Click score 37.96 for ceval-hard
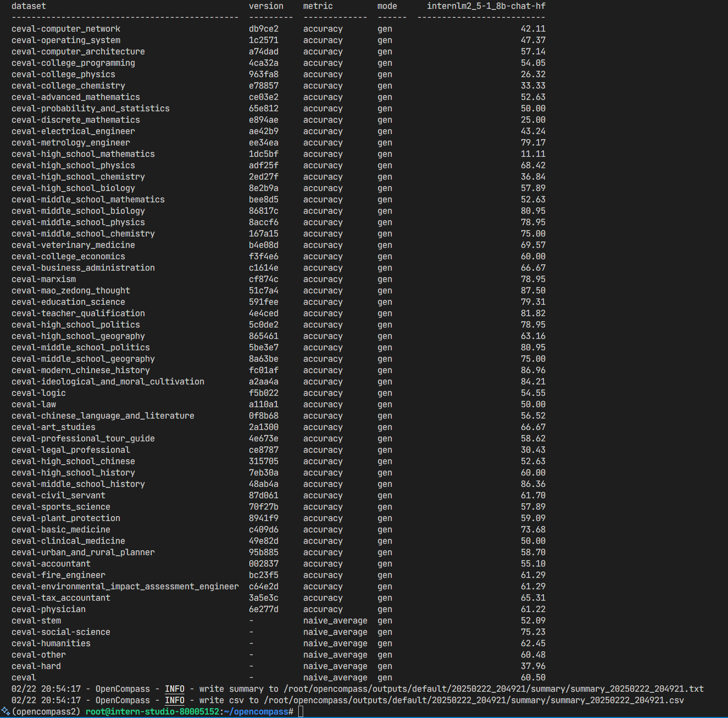This screenshot has height=718, width=728. [x=533, y=666]
